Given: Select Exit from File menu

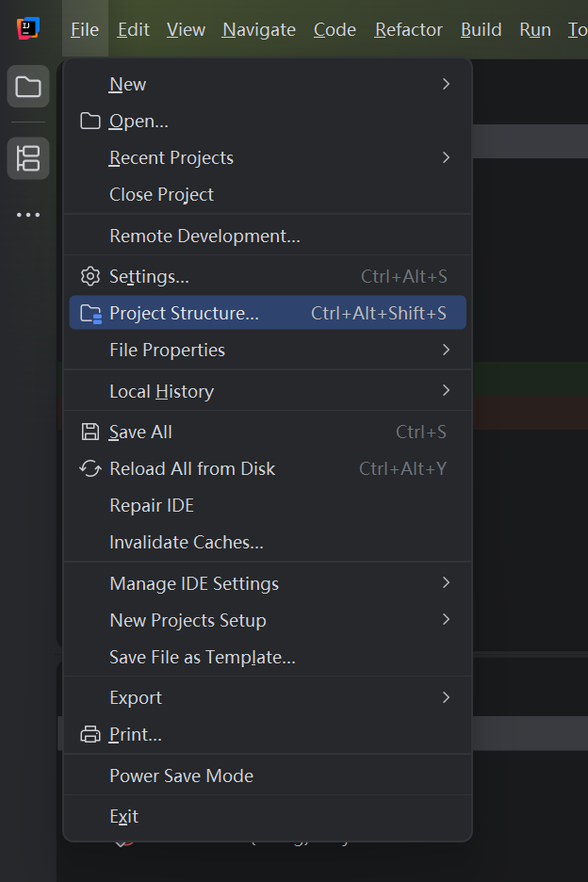Looking at the screenshot, I should 123,817.
